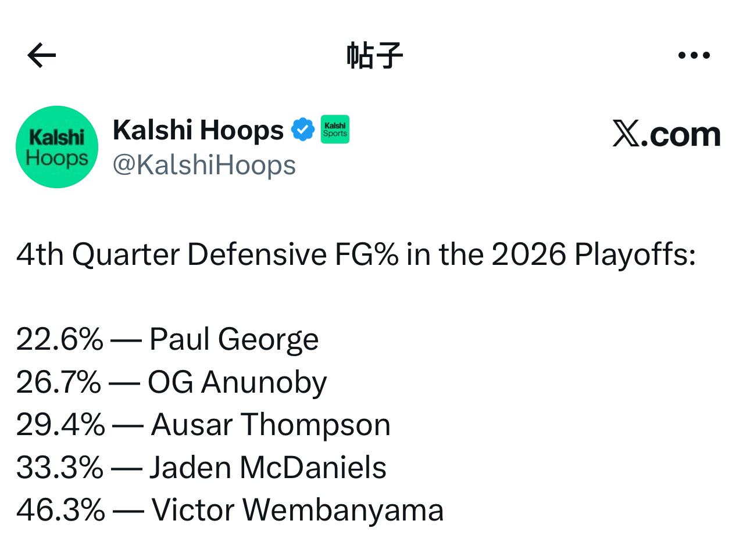Click the blue verified checkmark badge
The width and height of the screenshot is (750, 560).
[x=303, y=130]
